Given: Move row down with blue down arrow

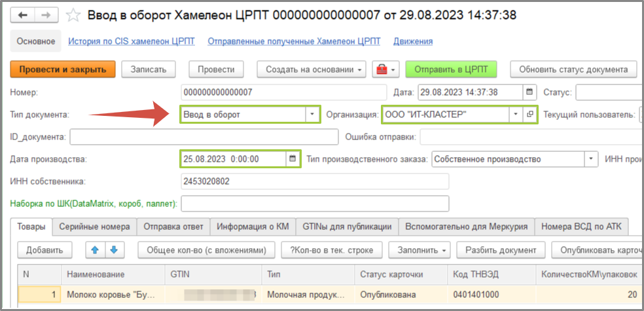Looking at the screenshot, I should point(114,249).
